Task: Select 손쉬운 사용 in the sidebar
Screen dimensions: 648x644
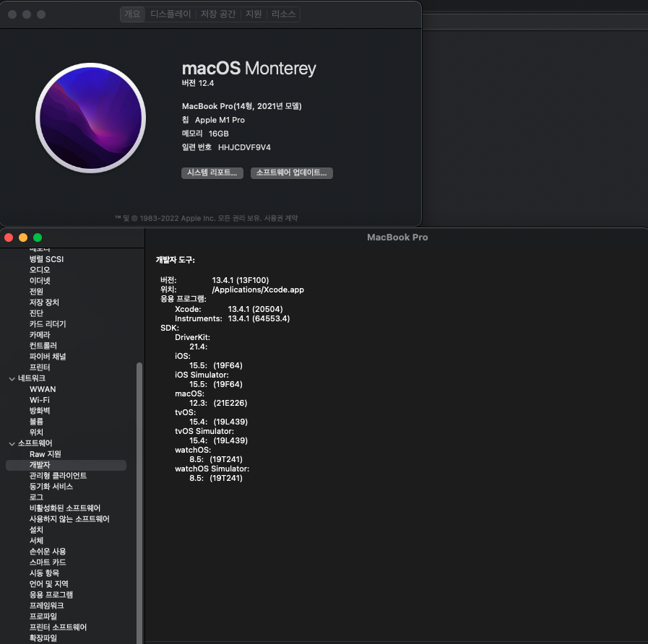Action: (x=48, y=552)
